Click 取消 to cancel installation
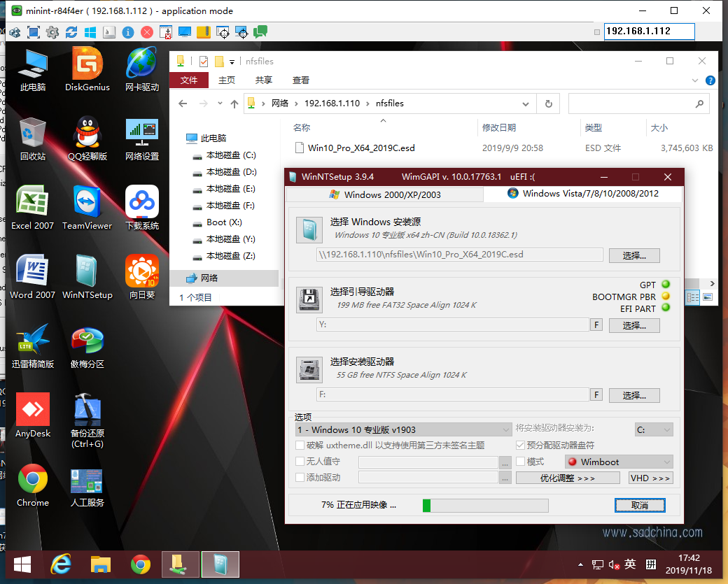This screenshot has width=728, height=584. point(640,505)
